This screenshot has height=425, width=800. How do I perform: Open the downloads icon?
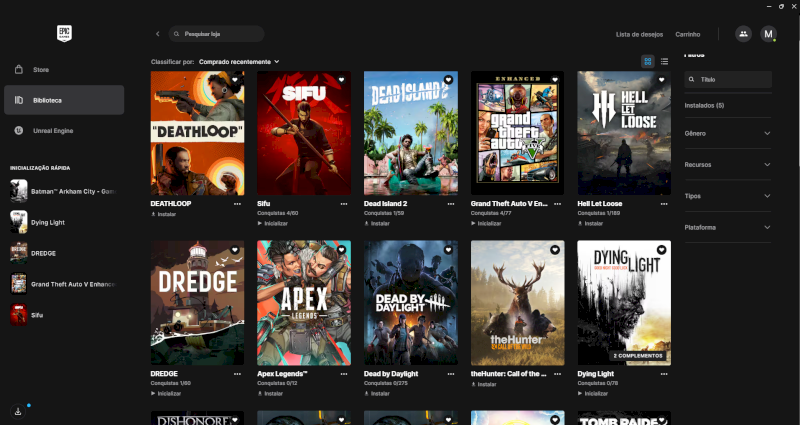pyautogui.click(x=18, y=410)
